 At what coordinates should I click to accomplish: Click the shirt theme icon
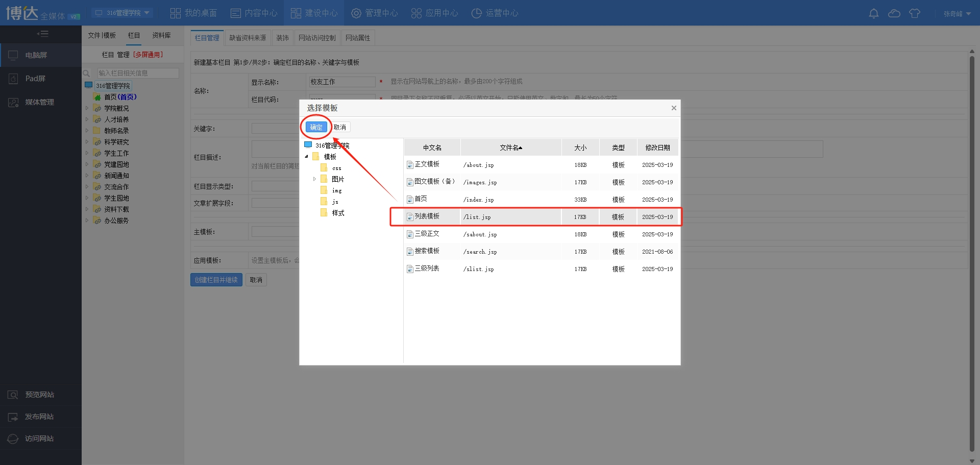pyautogui.click(x=915, y=13)
